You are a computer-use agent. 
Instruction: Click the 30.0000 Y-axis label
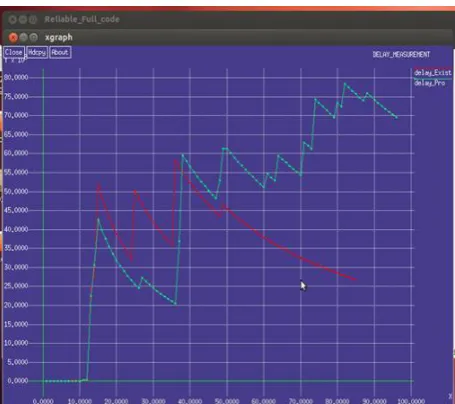pyautogui.click(x=16, y=267)
